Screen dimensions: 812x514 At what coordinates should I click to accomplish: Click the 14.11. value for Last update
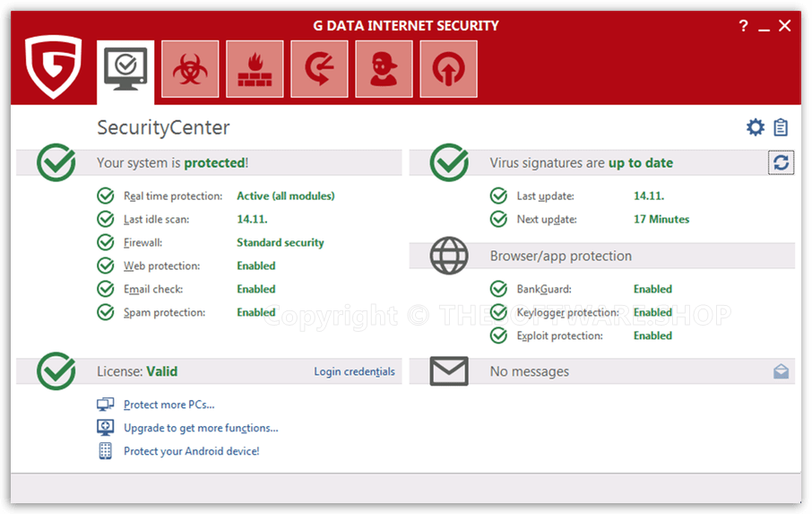649,196
